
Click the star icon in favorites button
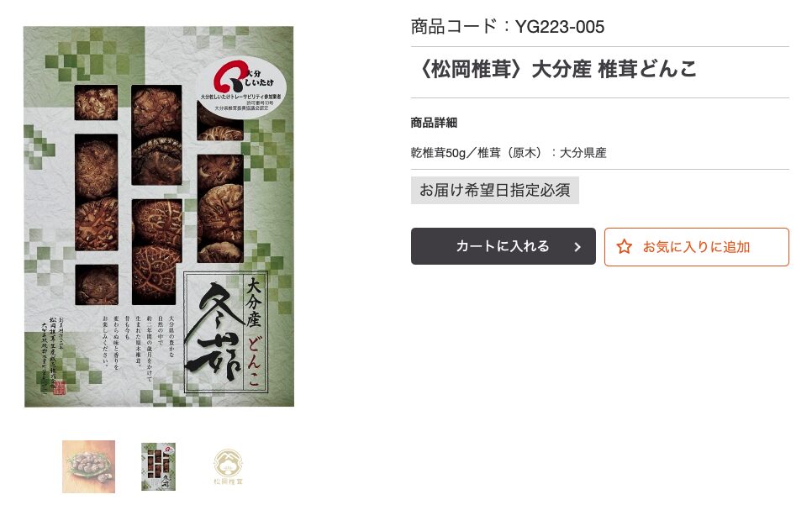point(624,247)
